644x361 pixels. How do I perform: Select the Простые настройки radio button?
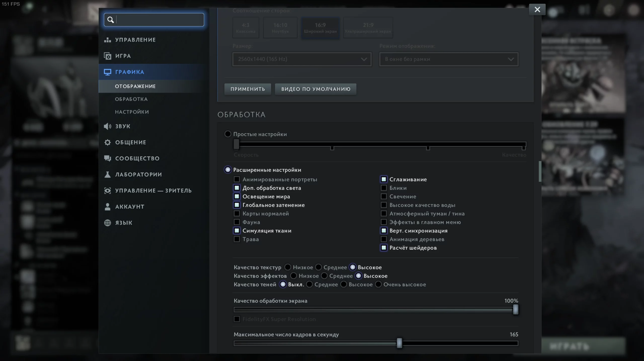click(228, 134)
